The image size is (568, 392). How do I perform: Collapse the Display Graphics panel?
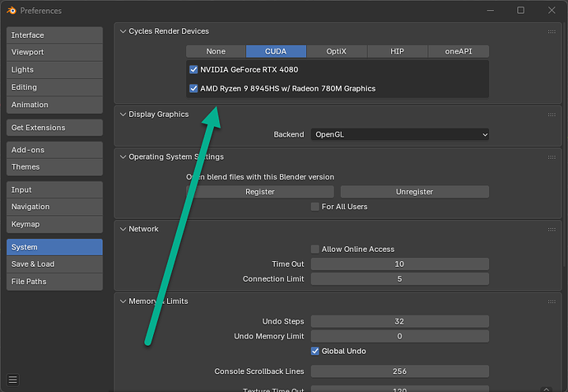click(x=123, y=114)
